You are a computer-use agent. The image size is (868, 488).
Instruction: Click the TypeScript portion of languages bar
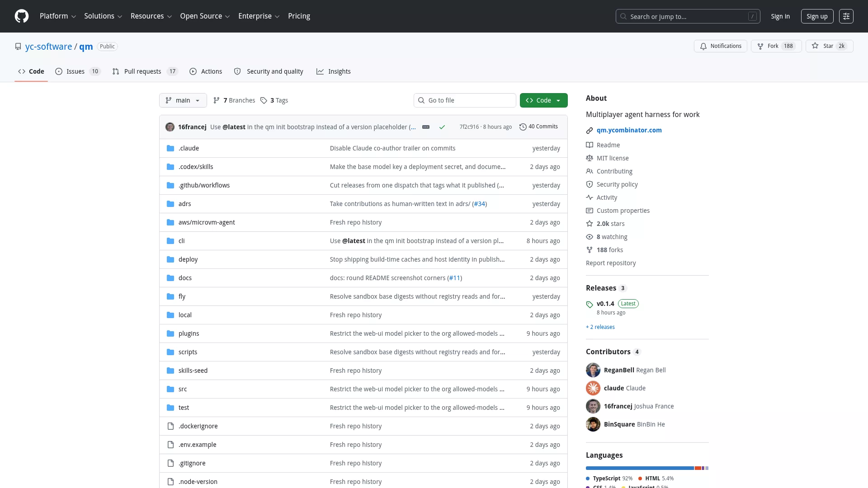(x=640, y=468)
